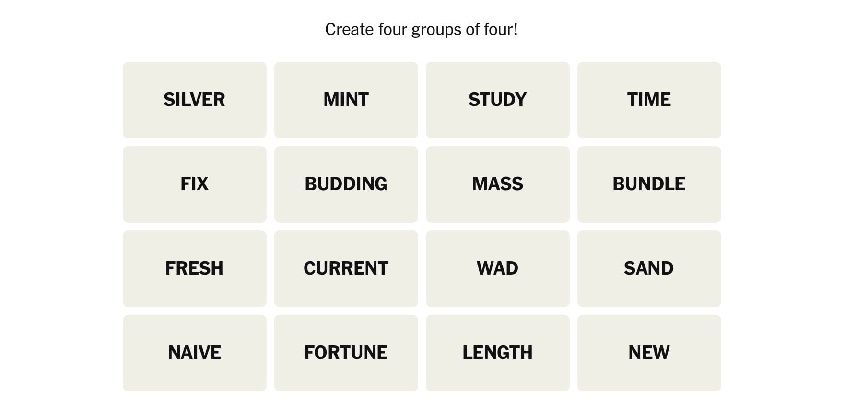Toggle the NAIVE tile
This screenshot has width=868, height=403.
194,353
